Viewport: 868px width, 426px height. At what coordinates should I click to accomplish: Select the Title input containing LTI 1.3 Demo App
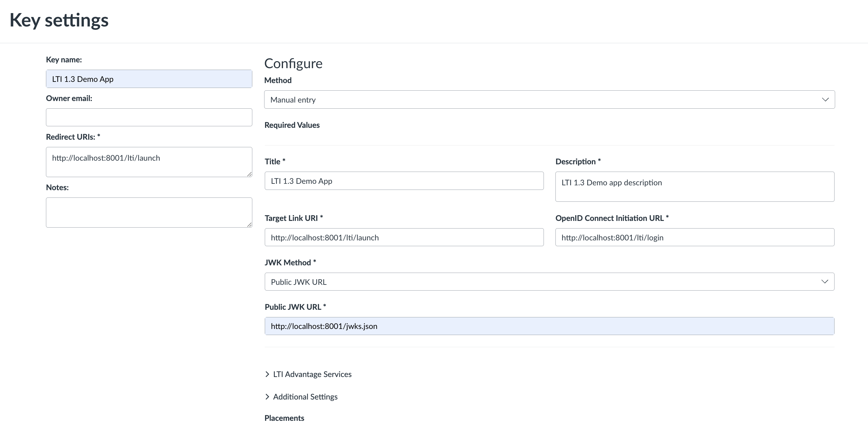click(404, 180)
